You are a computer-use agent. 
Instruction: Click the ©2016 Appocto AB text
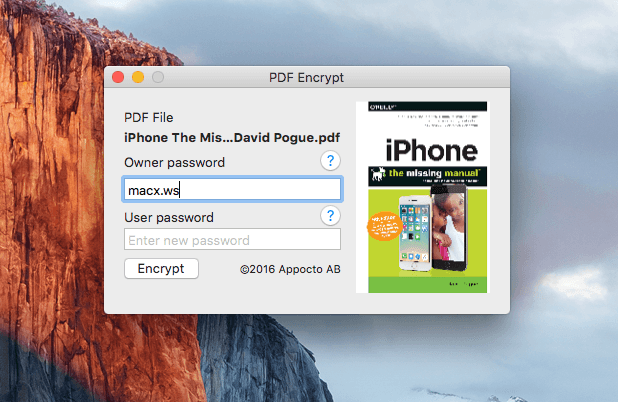(x=290, y=269)
